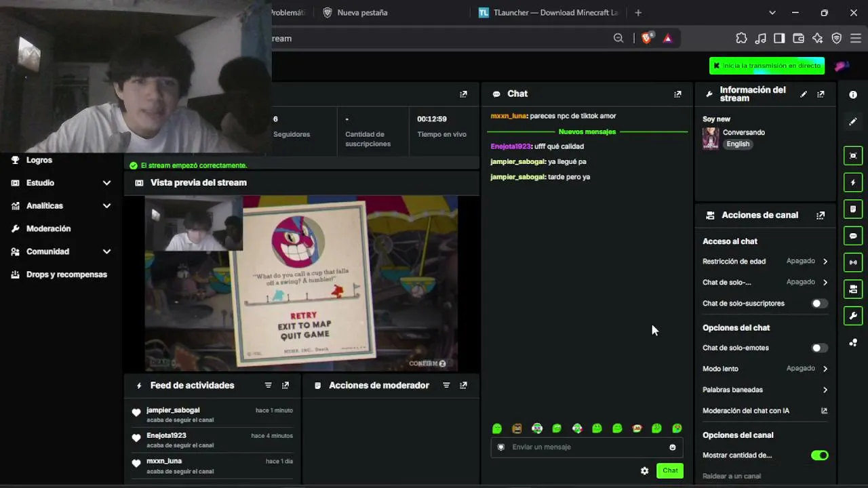Open the Brave Rewards triangle icon
Screen dimensions: 868x488
point(667,39)
